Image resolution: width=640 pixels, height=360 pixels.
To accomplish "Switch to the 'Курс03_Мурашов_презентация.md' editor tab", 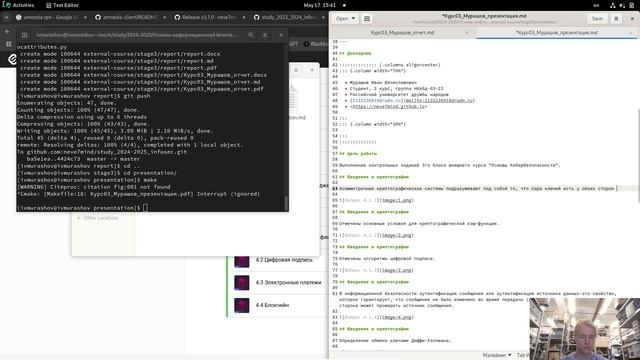I will 556,32.
